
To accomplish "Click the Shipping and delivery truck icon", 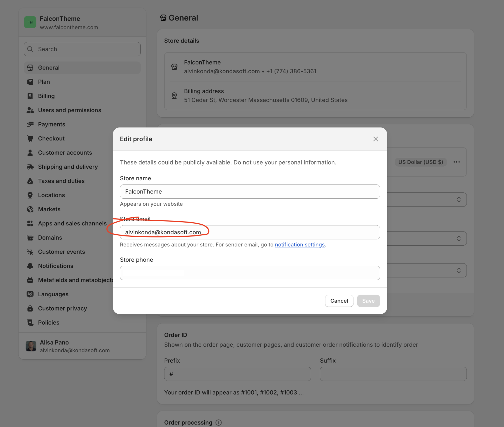I will pyautogui.click(x=30, y=167).
